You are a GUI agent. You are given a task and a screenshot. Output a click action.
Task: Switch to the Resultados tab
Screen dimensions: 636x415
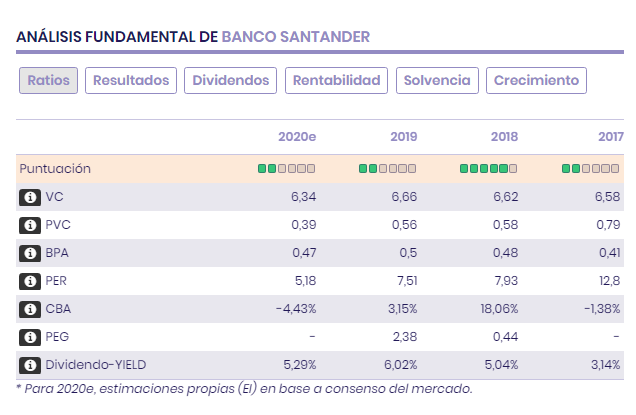[132, 80]
